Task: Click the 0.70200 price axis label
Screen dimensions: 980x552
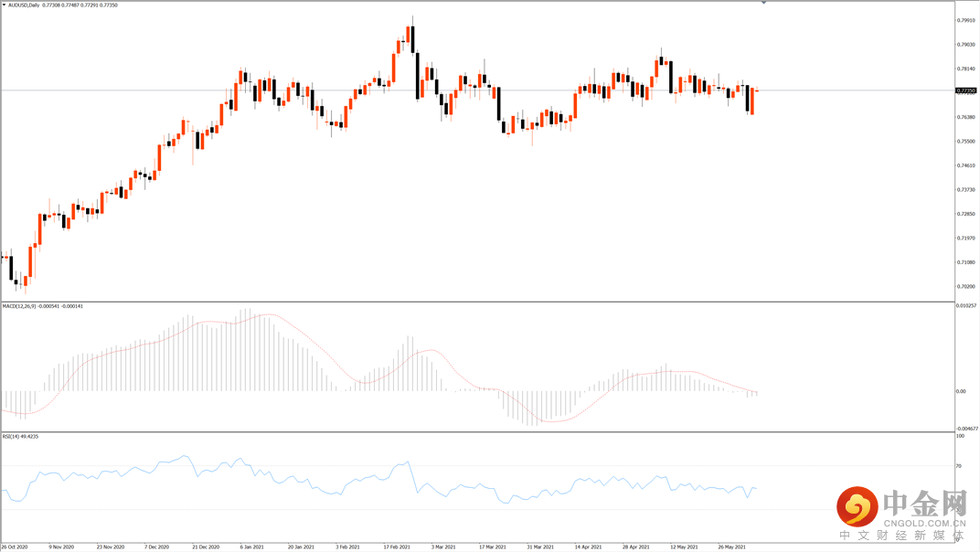Action: coord(965,287)
